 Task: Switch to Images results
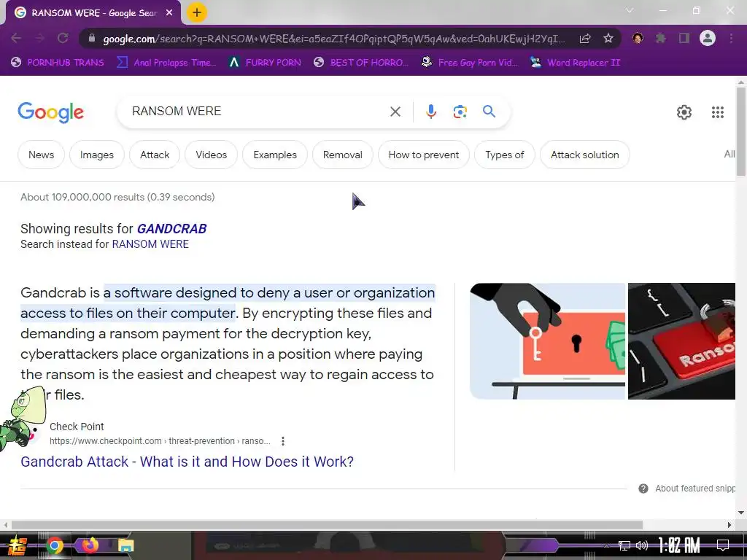point(97,155)
